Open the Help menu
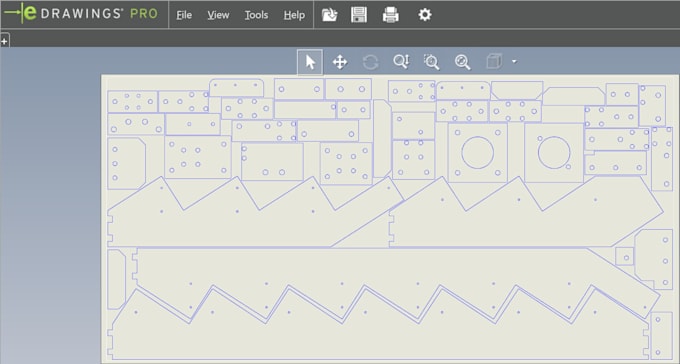The image size is (680, 364). pyautogui.click(x=294, y=15)
